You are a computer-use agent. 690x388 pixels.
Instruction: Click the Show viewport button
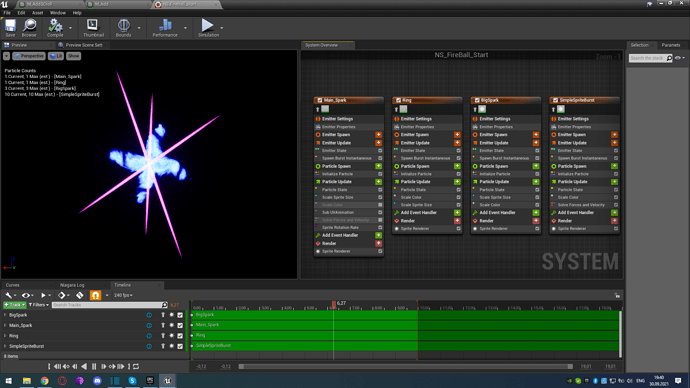pos(74,56)
